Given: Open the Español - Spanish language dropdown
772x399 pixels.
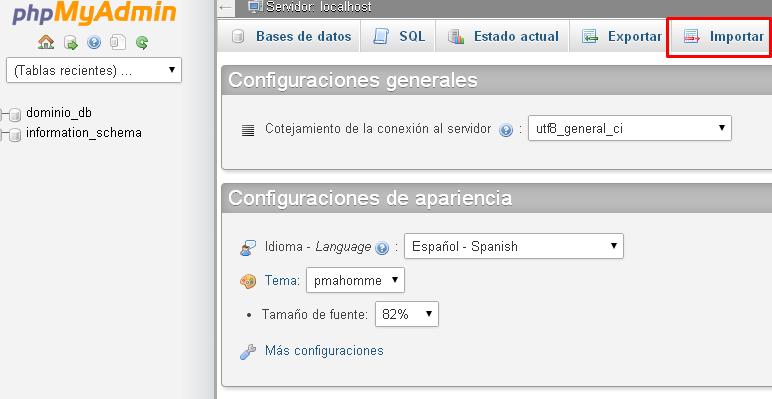Looking at the screenshot, I should click(514, 246).
